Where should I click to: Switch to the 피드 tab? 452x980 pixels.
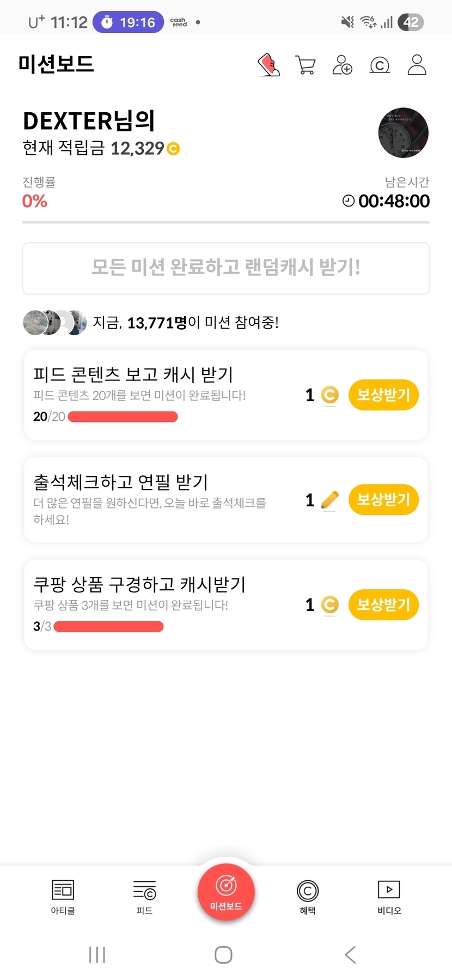point(144,897)
